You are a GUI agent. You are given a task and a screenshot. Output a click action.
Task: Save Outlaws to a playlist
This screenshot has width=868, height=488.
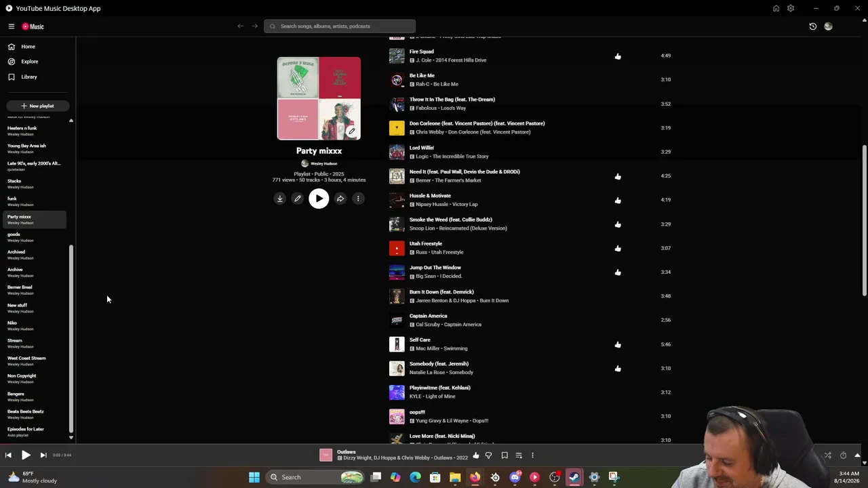505,455
